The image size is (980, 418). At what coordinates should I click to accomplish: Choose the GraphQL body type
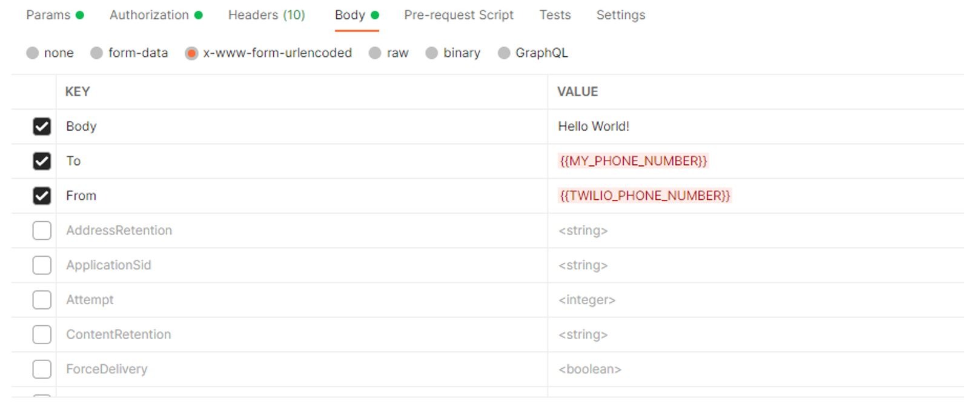coord(504,53)
